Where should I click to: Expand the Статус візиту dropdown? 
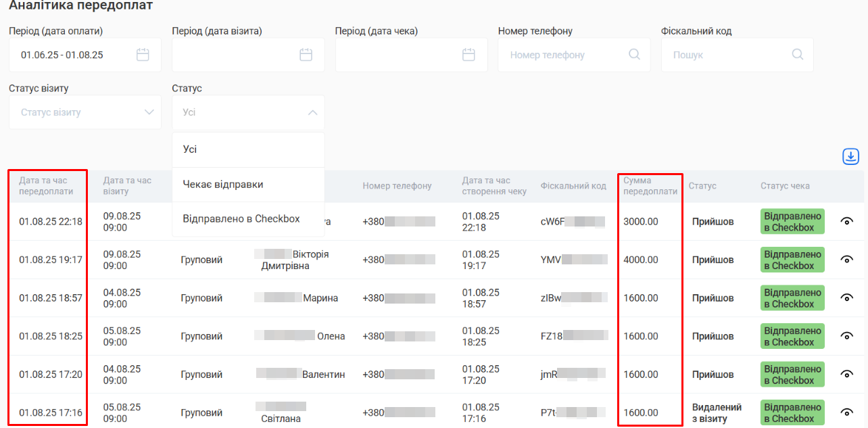[85, 112]
